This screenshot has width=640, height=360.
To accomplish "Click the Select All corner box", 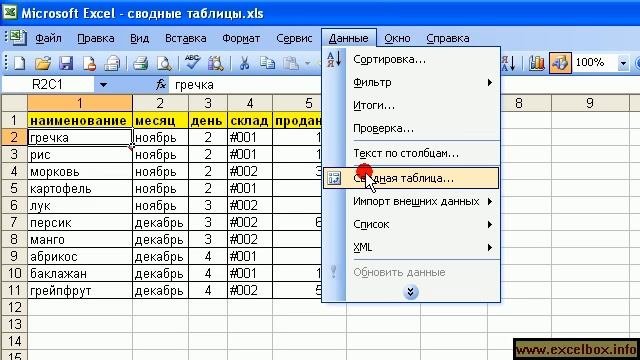I will [x=14, y=103].
